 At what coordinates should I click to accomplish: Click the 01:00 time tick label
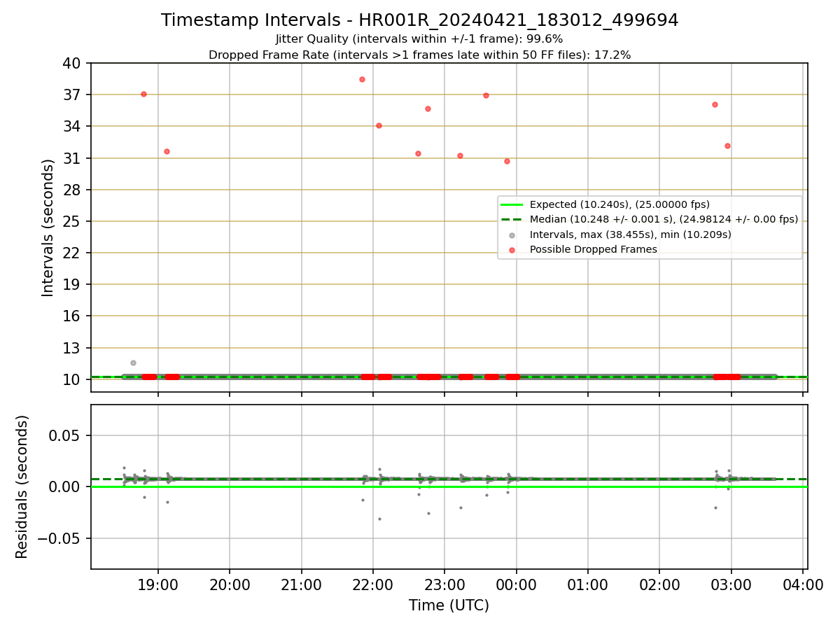(x=588, y=584)
